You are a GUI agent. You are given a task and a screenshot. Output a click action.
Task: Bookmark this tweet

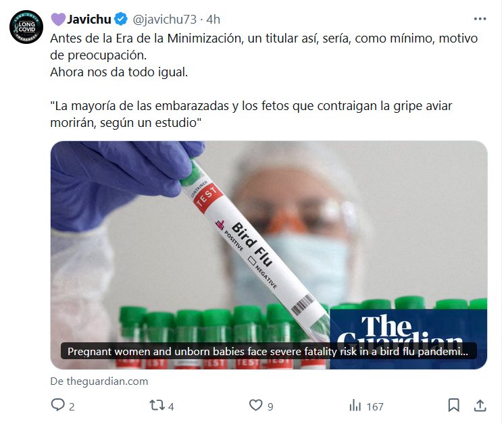(453, 405)
